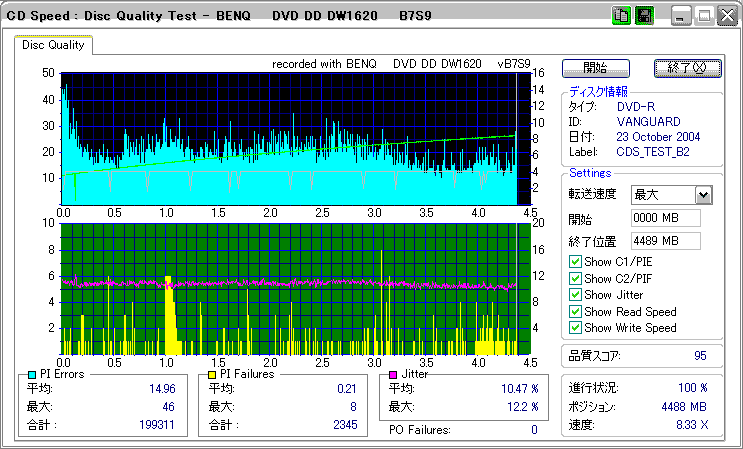
Task: Click the 開始 start position field
Action: click(x=665, y=218)
